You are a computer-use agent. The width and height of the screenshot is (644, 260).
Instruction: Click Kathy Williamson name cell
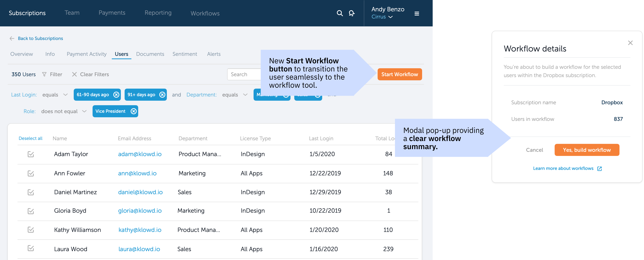tap(77, 230)
